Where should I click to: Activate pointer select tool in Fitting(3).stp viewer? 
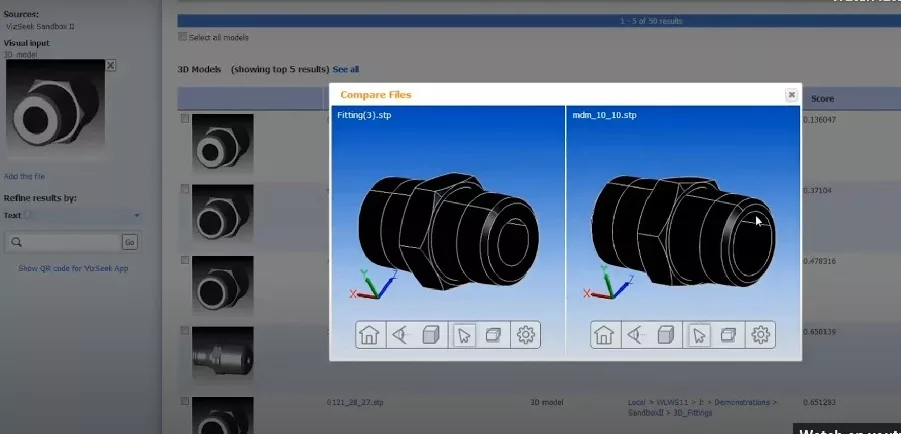tap(463, 335)
